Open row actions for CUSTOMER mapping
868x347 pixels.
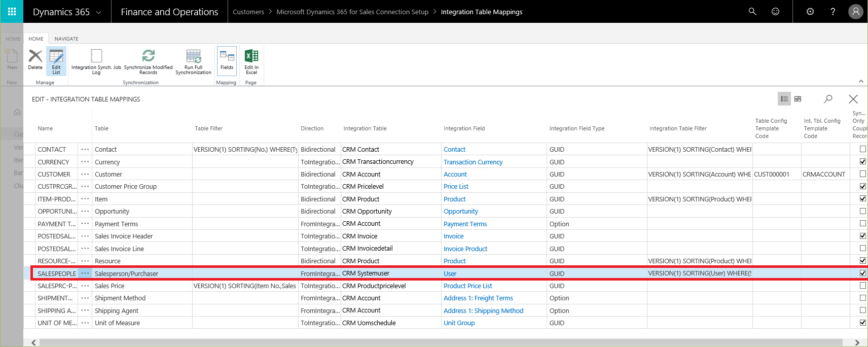[x=85, y=174]
